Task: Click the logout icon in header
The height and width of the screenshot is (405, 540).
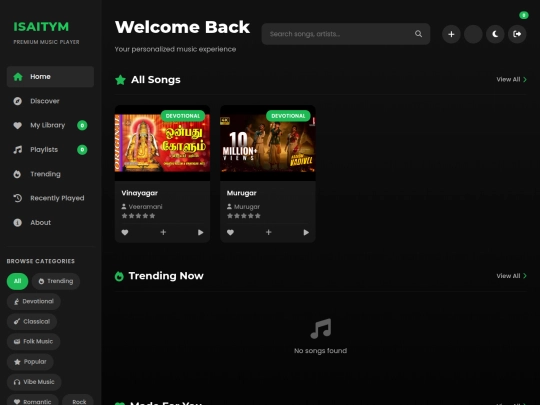Action: pyautogui.click(x=517, y=34)
